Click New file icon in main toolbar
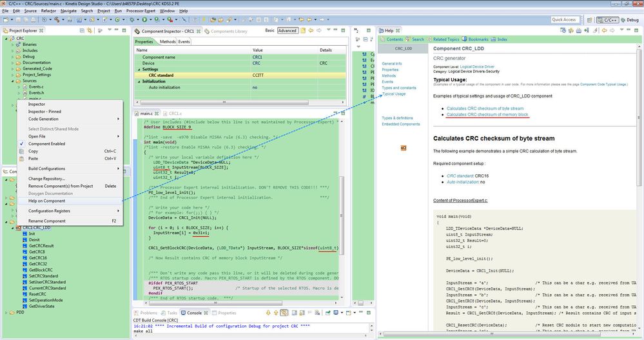The height and width of the screenshot is (340, 644). [6, 19]
